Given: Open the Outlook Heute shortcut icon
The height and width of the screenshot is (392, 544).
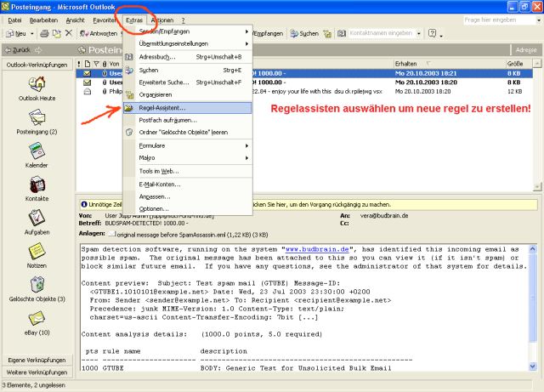Looking at the screenshot, I should tap(37, 84).
